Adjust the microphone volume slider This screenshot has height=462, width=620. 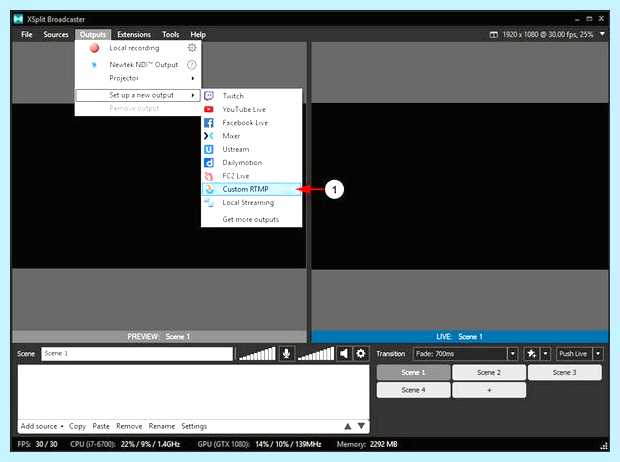click(257, 353)
